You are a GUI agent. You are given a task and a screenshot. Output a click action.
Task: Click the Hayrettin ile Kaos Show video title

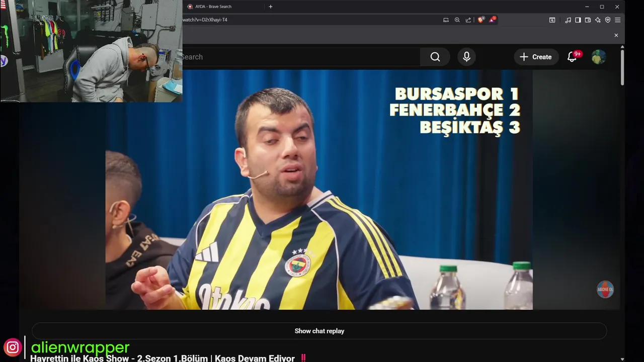click(x=169, y=358)
